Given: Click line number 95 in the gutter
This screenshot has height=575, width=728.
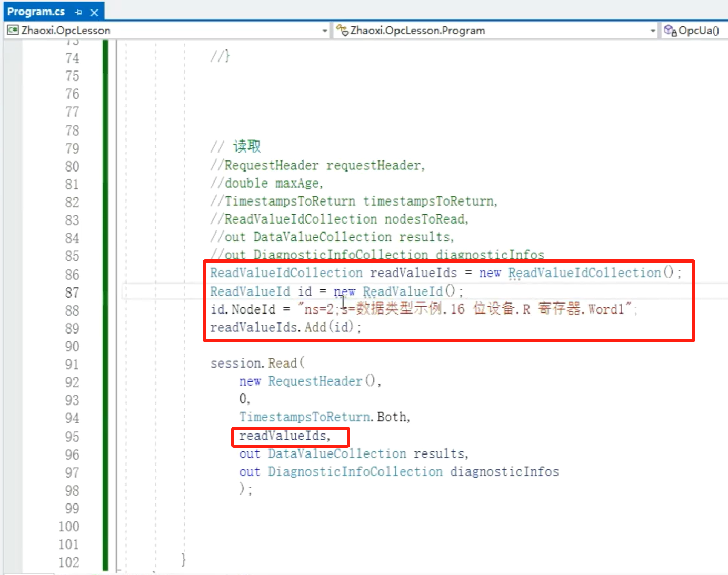Looking at the screenshot, I should (x=72, y=437).
